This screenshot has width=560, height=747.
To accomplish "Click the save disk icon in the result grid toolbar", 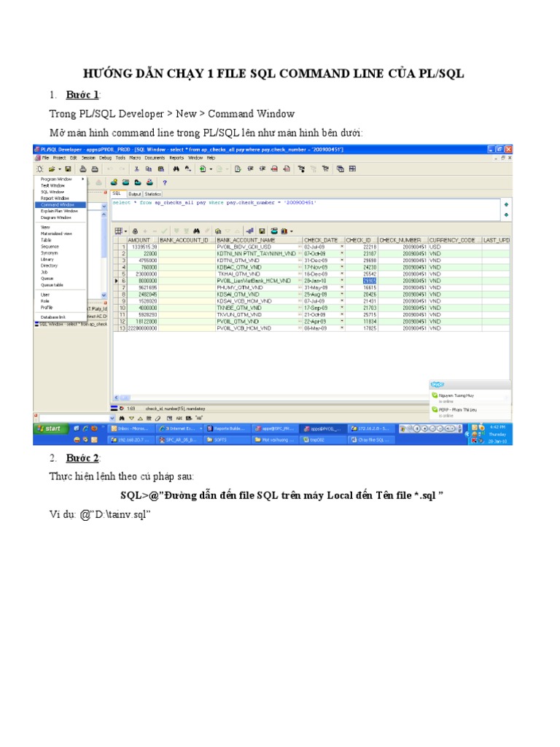I will 262,231.
